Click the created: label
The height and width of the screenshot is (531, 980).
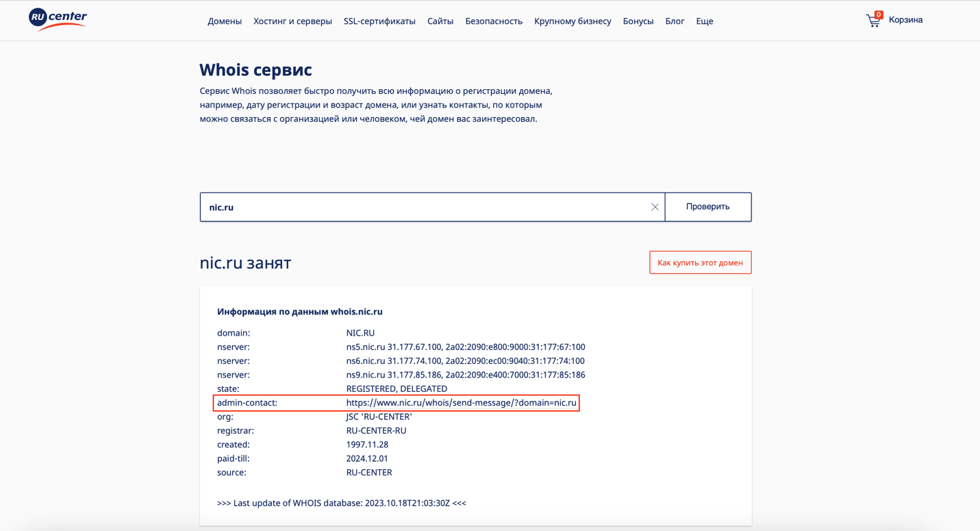coord(234,445)
